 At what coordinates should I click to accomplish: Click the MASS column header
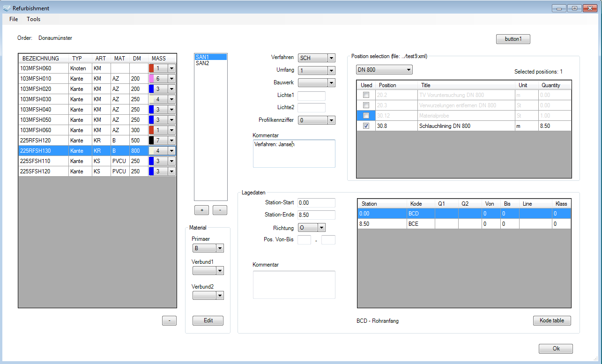point(162,59)
